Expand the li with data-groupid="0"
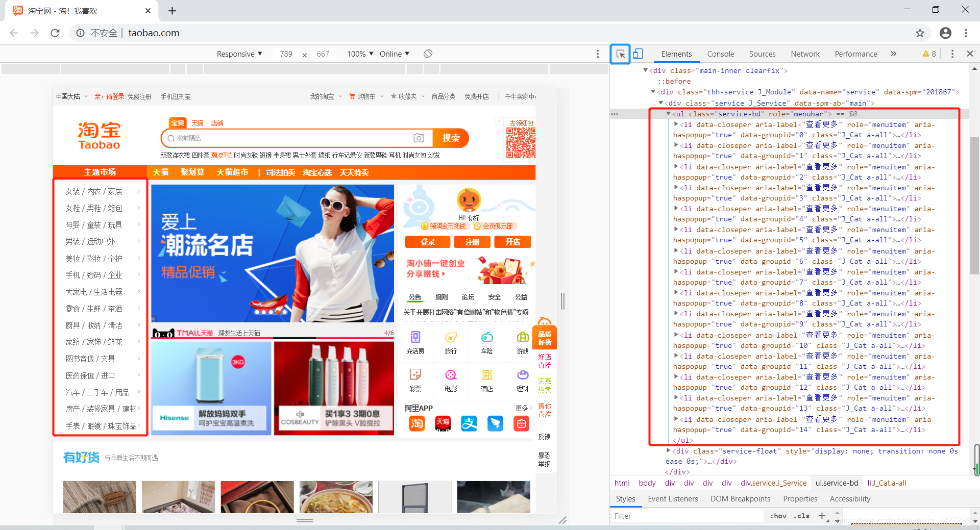The height and width of the screenshot is (530, 980). coord(676,124)
